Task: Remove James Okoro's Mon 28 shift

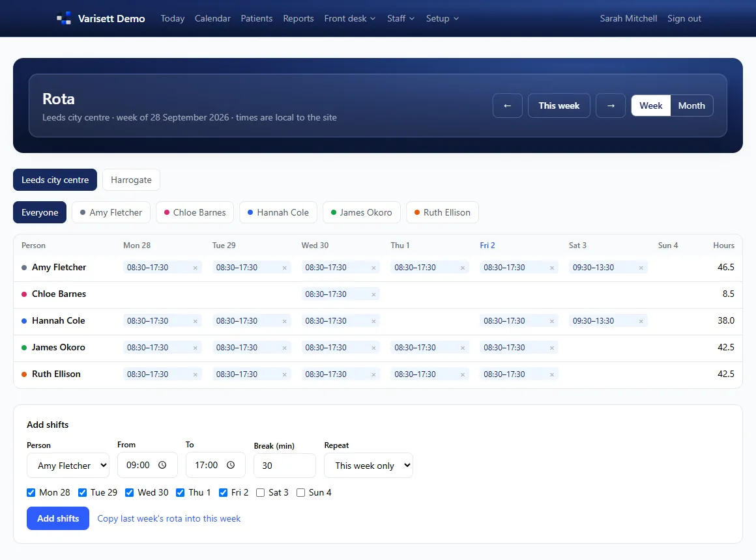Action: click(196, 348)
